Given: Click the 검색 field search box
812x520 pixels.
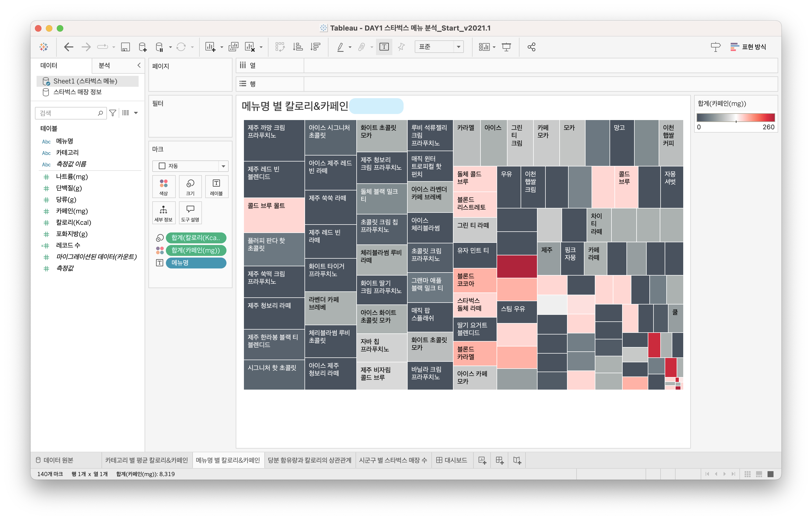Looking at the screenshot, I should pos(67,113).
